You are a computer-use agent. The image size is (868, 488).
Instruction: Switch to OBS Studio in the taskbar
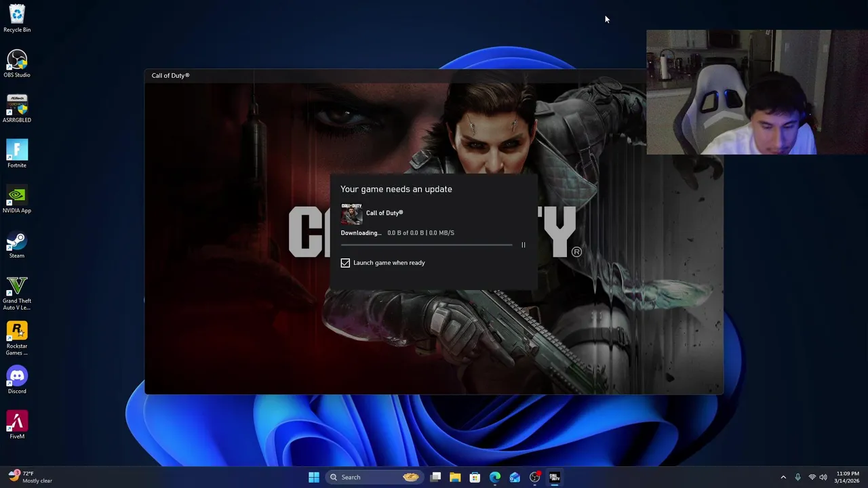point(534,477)
